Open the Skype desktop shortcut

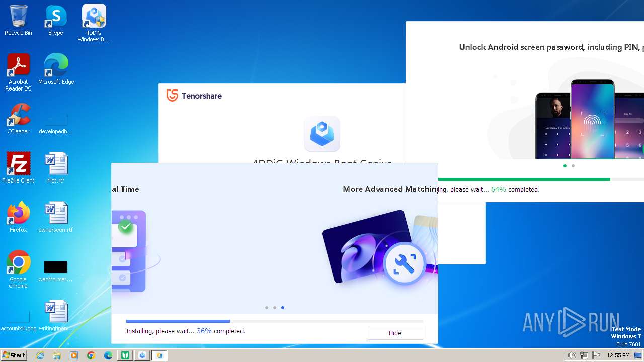pyautogui.click(x=56, y=20)
